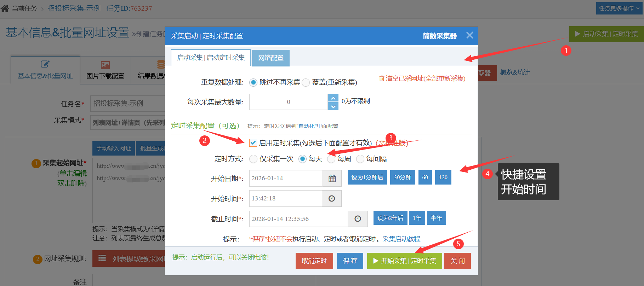Image resolution: width=644 pixels, height=286 pixels.
Task: Close the dialog with the X icon
Action: [469, 35]
